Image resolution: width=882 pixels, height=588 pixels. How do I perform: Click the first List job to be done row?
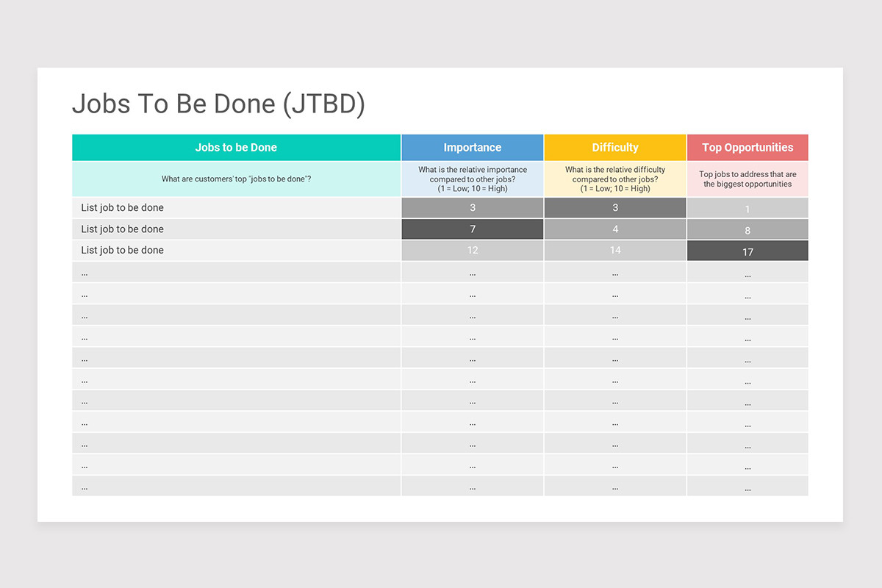point(236,208)
